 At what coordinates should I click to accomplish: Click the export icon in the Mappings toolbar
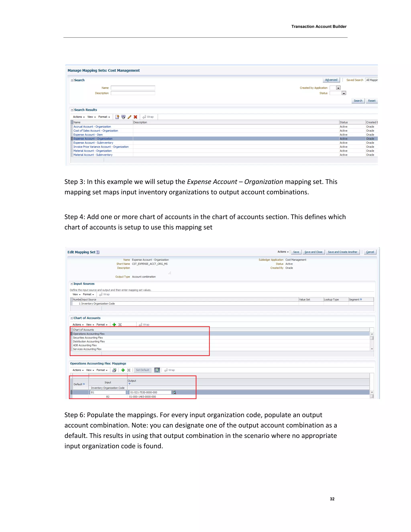[x=114, y=370]
